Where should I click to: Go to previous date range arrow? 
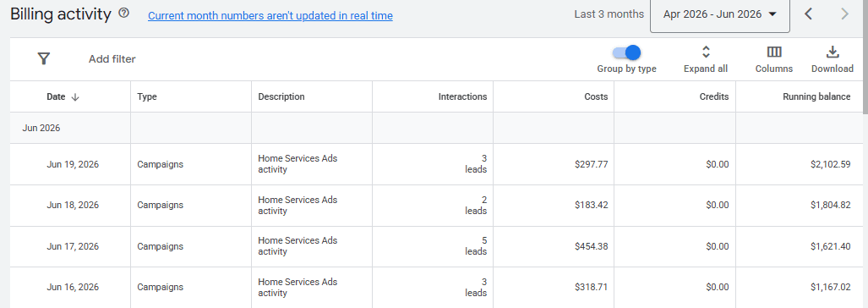808,14
